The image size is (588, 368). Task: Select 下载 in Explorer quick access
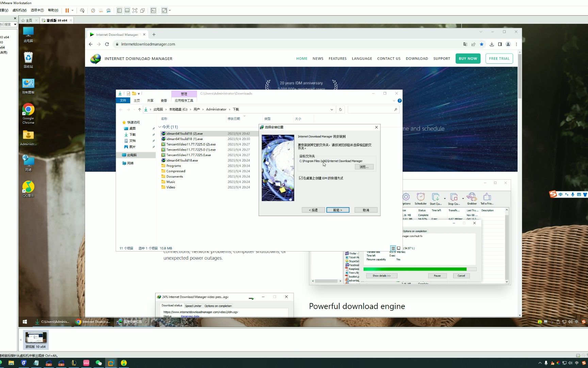point(132,135)
